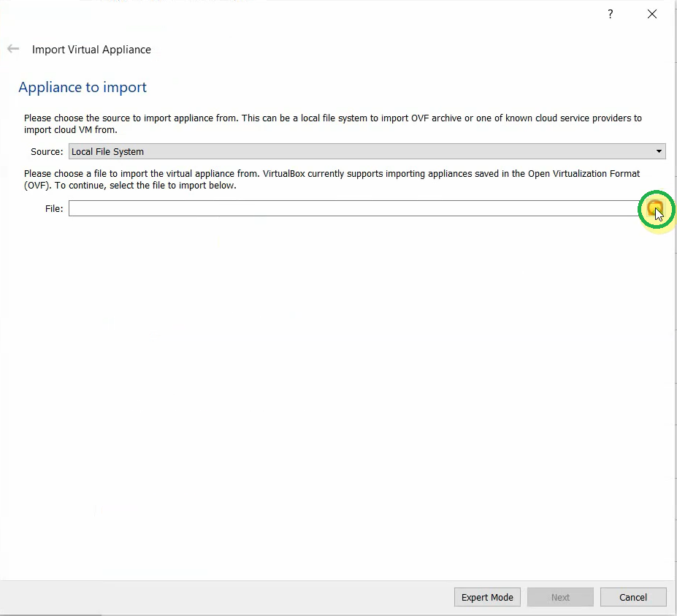Select the folder browse icon beside File field
The image size is (677, 616).
pyautogui.click(x=655, y=210)
